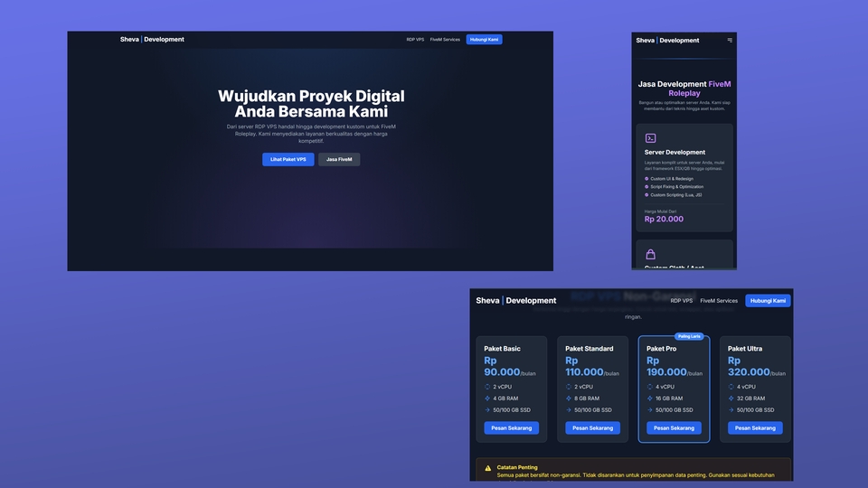
Task: Click the CPU icon in Paket Pro
Action: coord(650,387)
